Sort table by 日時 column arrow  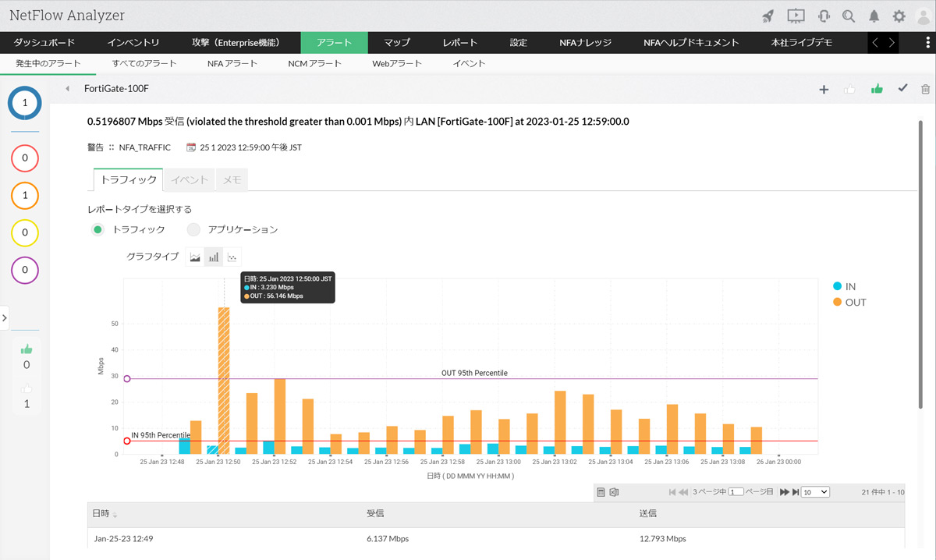115,515
